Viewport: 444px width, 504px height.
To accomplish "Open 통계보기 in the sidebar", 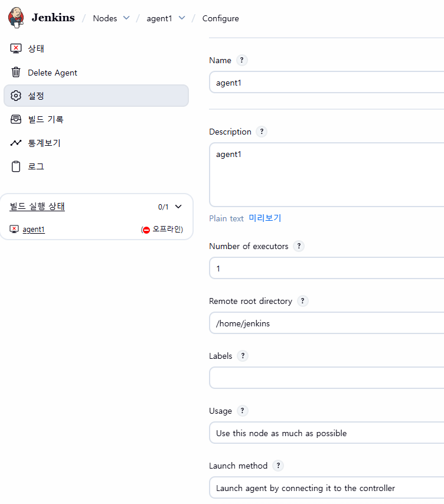I will click(x=96, y=143).
